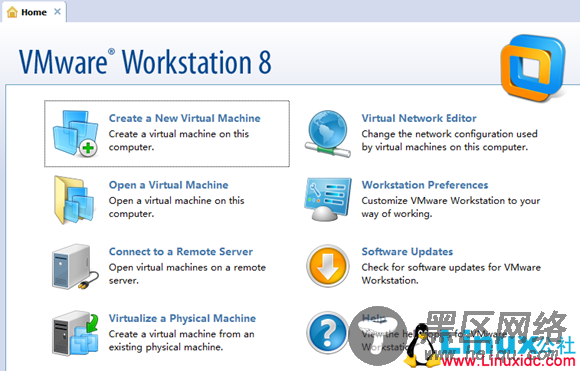Image resolution: width=580 pixels, height=371 pixels.
Task: Select text 'Customize VMware Workstation to your way of working.'
Action: [451, 207]
